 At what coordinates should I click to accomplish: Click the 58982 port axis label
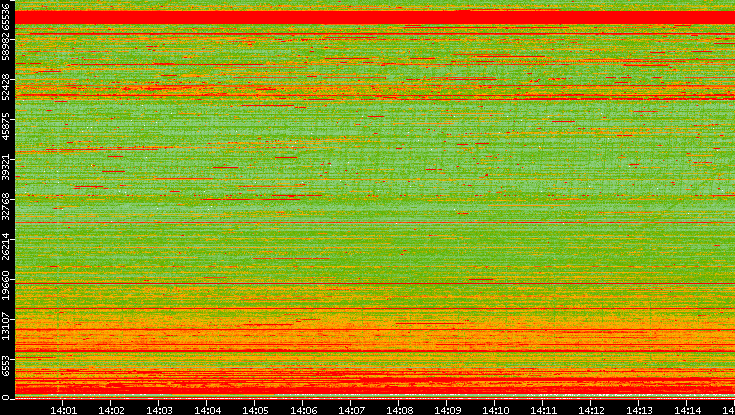click(6, 45)
